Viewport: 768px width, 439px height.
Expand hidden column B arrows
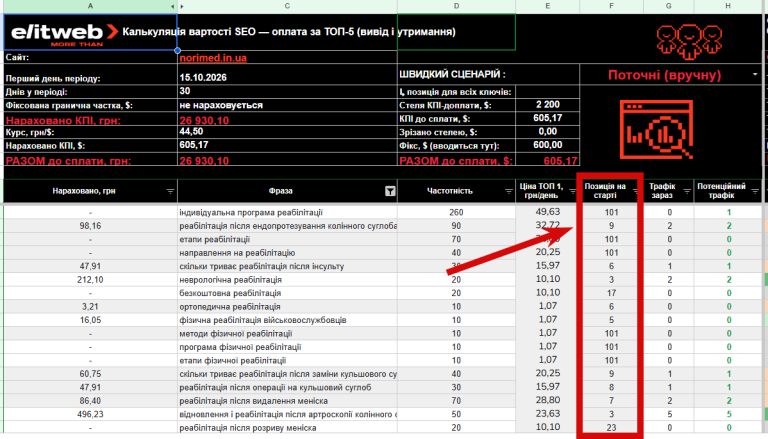tap(177, 6)
